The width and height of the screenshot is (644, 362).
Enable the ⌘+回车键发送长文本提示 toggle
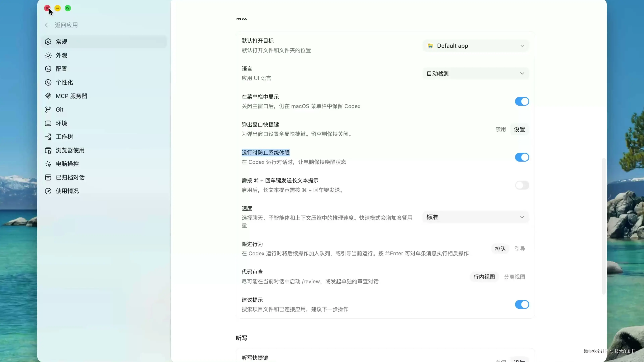pos(522,185)
